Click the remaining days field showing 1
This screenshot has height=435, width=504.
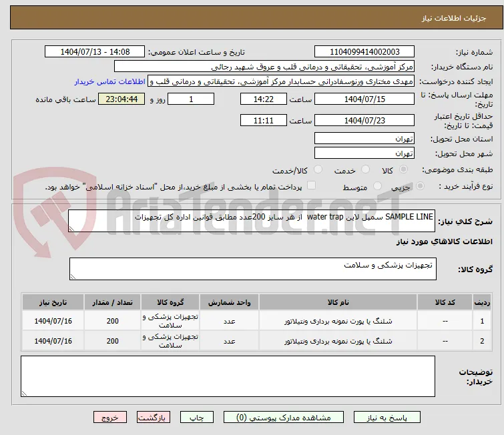coord(191,99)
